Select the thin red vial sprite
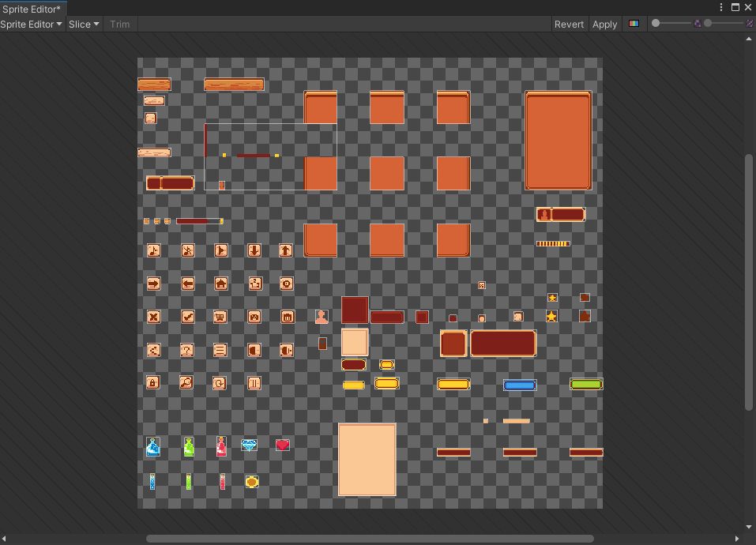Viewport: 756px width, 545px height. click(222, 481)
